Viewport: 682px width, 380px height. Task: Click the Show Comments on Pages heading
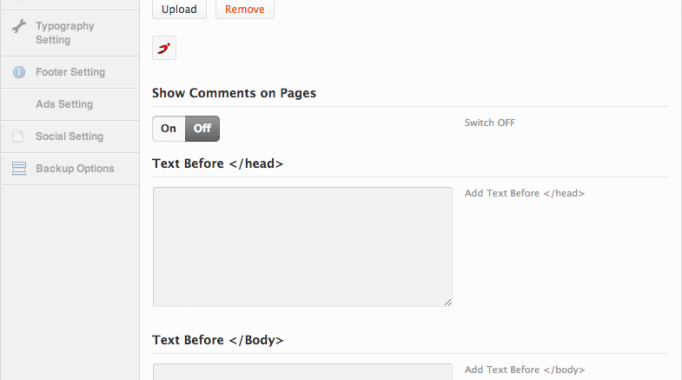[x=234, y=93]
